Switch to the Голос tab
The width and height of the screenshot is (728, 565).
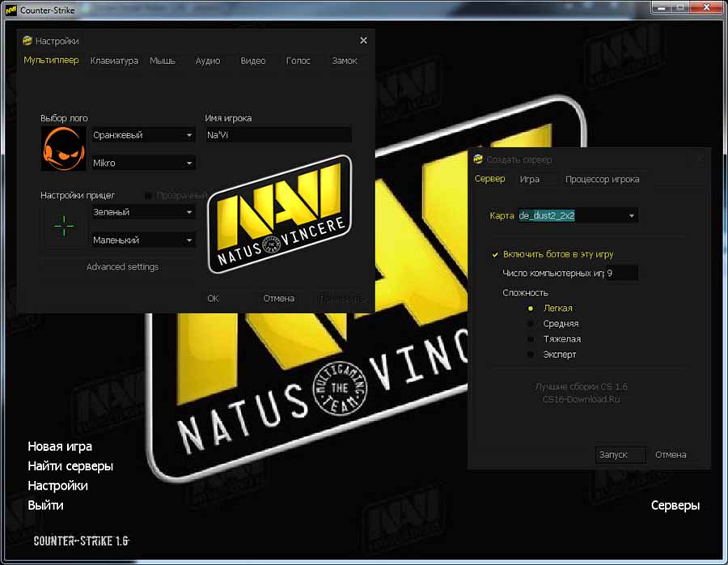click(298, 61)
